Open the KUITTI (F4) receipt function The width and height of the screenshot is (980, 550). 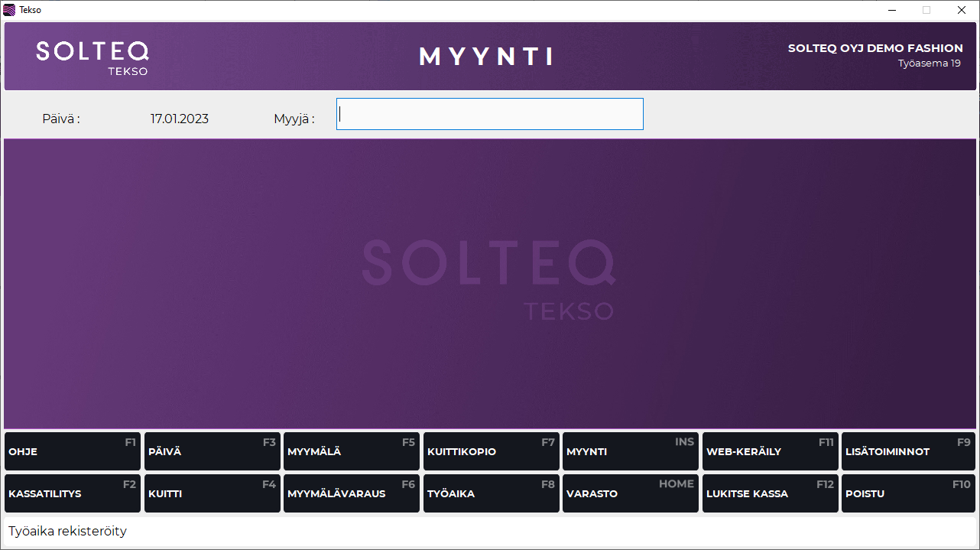212,493
